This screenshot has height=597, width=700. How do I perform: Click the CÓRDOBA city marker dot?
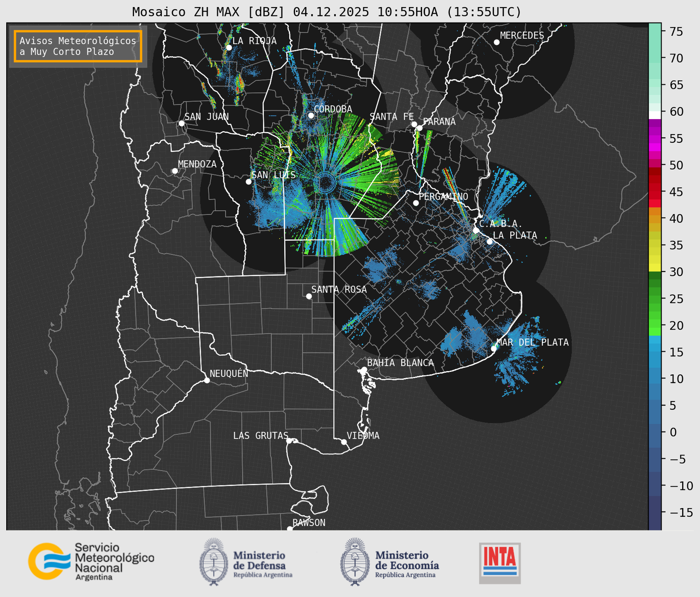click(311, 115)
